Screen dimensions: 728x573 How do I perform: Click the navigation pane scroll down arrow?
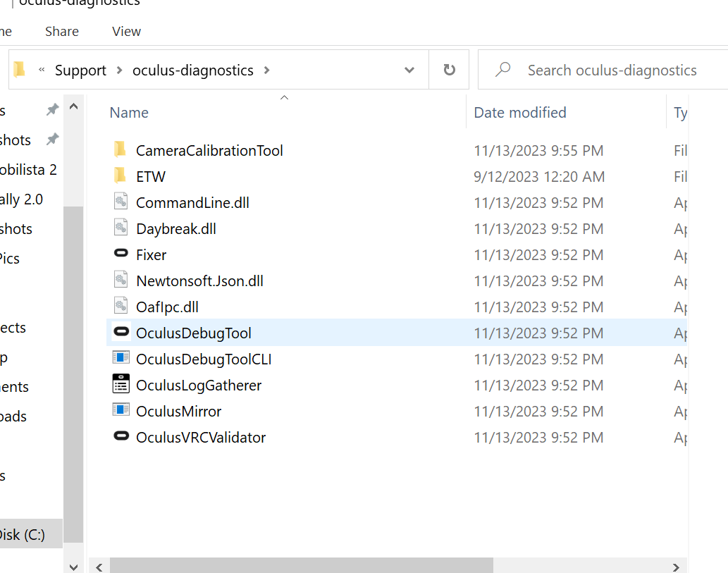point(73,567)
